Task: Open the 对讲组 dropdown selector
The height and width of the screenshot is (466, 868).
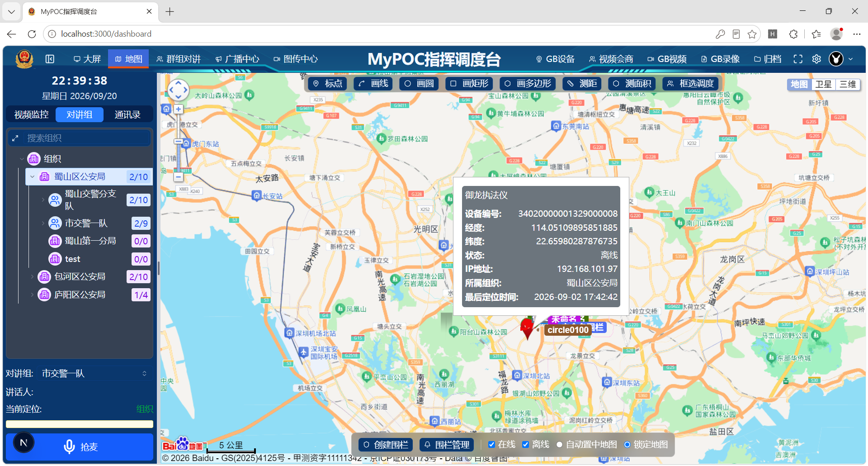Action: tap(94, 374)
